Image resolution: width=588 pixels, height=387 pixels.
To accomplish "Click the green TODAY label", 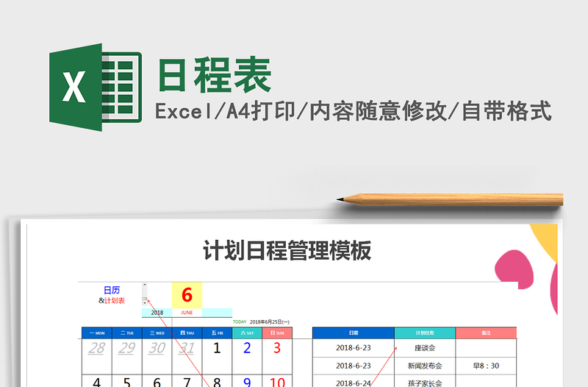I will 240,322.
